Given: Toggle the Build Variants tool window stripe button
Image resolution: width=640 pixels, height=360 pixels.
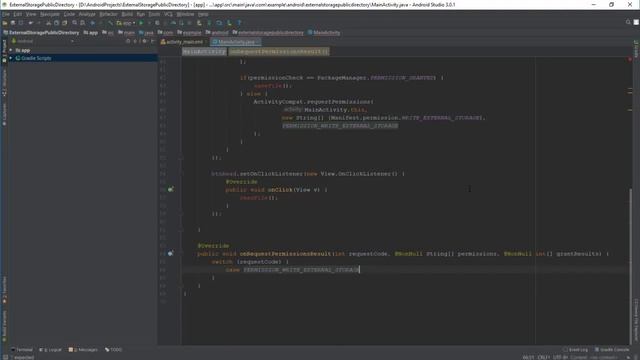Looking at the screenshot, I should tap(4, 326).
